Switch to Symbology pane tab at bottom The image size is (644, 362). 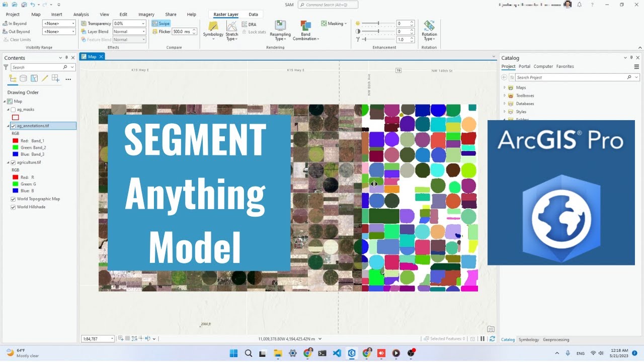529,340
